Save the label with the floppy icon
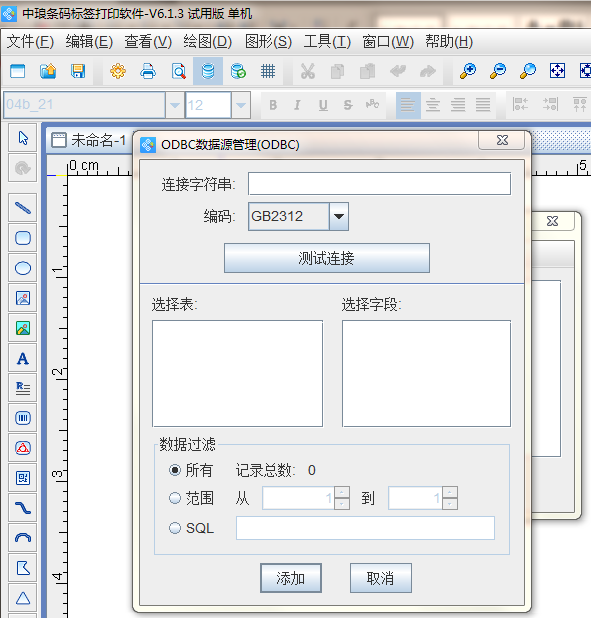This screenshot has height=618, width=591. 78,71
